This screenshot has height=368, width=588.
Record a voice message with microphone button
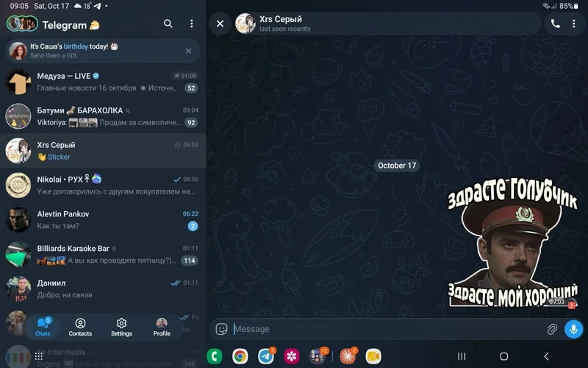(574, 329)
